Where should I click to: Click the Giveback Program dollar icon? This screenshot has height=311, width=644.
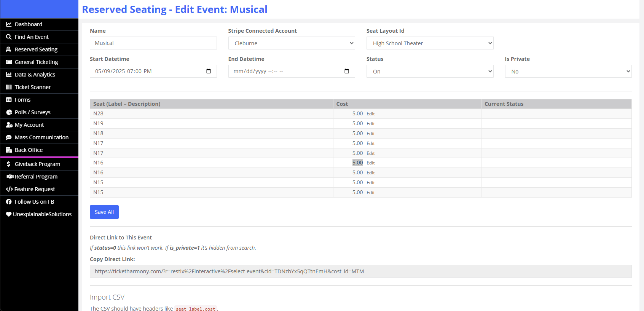(9, 164)
